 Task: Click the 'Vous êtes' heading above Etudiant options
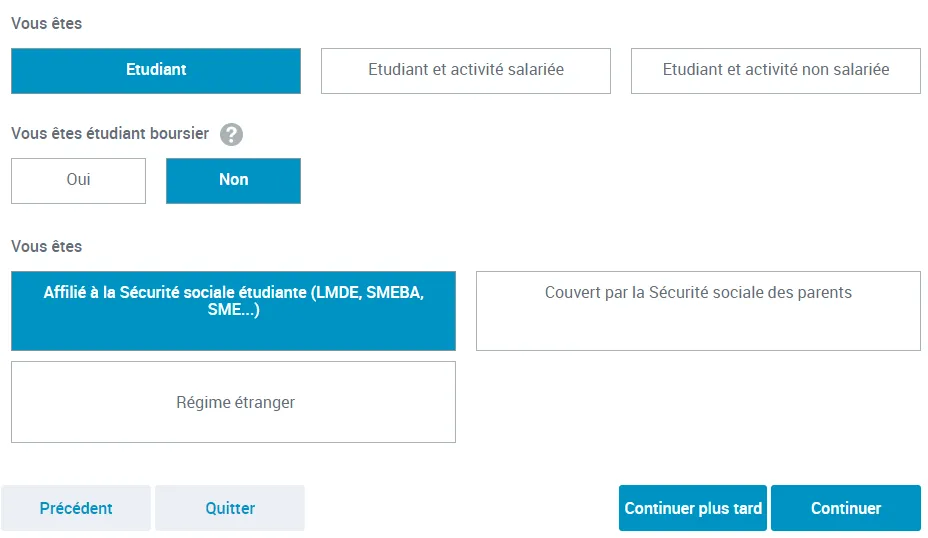pos(46,23)
